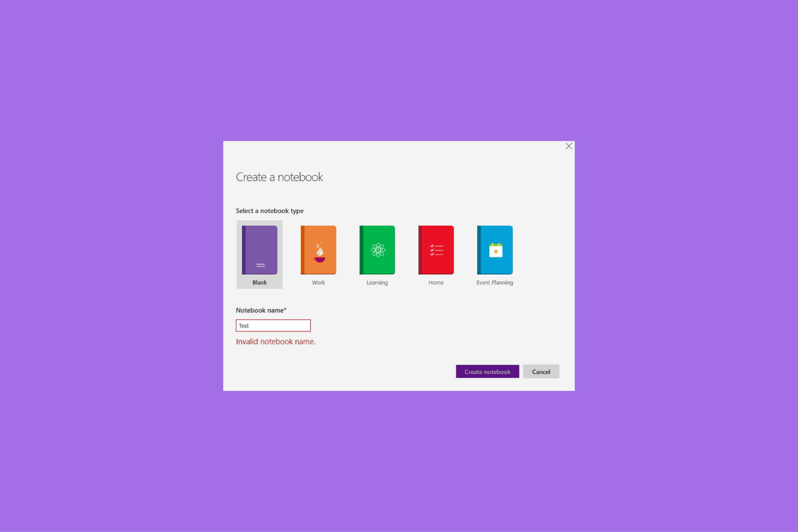Click the Cancel button

pos(540,372)
